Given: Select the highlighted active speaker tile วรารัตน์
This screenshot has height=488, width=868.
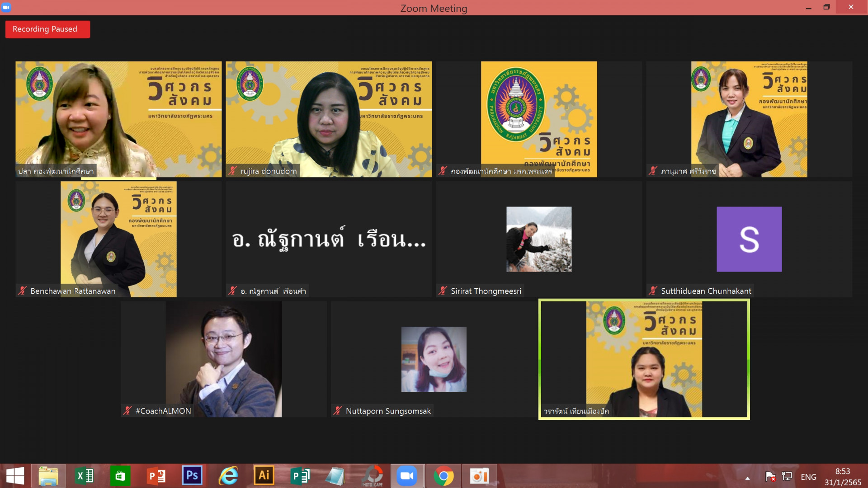Looking at the screenshot, I should [x=644, y=359].
